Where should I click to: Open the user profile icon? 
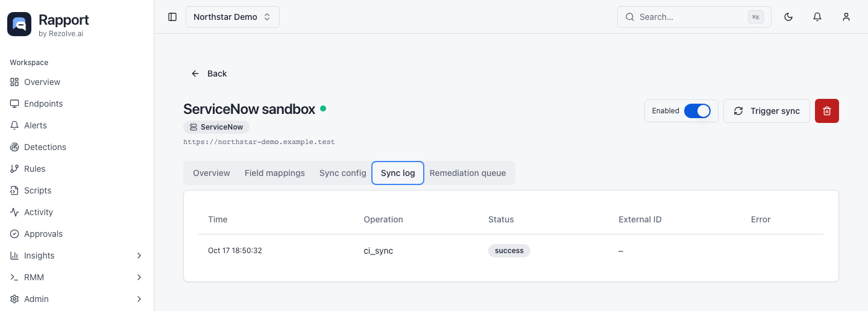(846, 17)
